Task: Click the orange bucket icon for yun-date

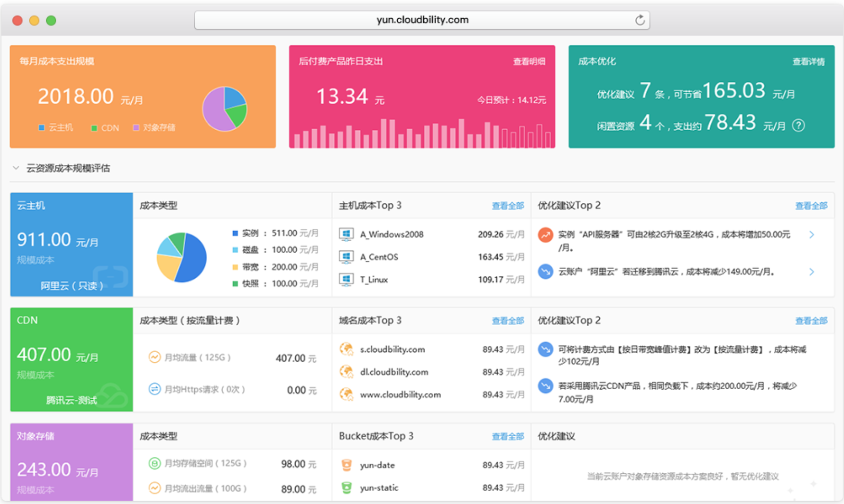Action: click(x=346, y=465)
